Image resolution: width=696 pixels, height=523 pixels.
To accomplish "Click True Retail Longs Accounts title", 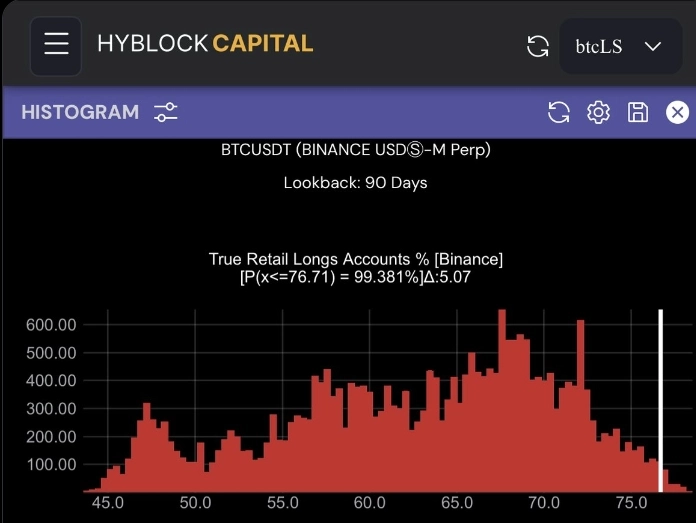I will pos(356,259).
